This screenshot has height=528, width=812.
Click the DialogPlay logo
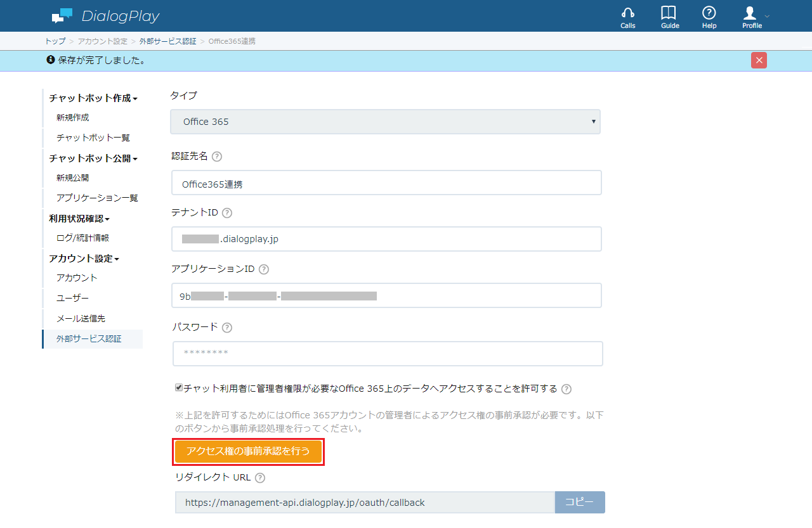(105, 16)
